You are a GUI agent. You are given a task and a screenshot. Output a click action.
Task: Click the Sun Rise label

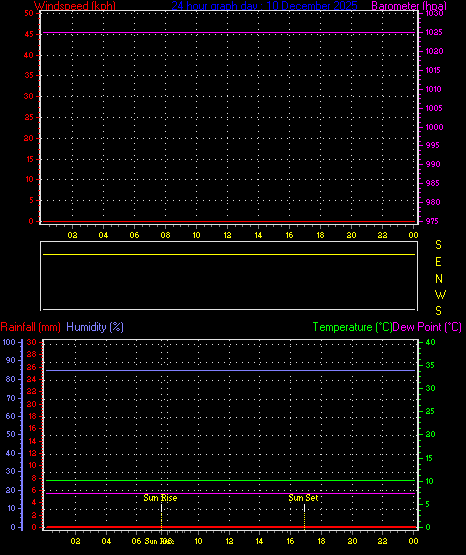[x=160, y=498]
